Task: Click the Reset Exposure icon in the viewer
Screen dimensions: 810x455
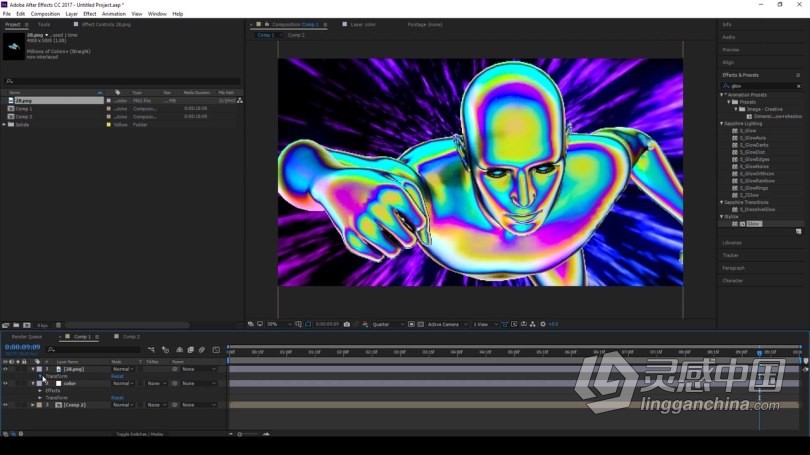Action: coord(543,324)
